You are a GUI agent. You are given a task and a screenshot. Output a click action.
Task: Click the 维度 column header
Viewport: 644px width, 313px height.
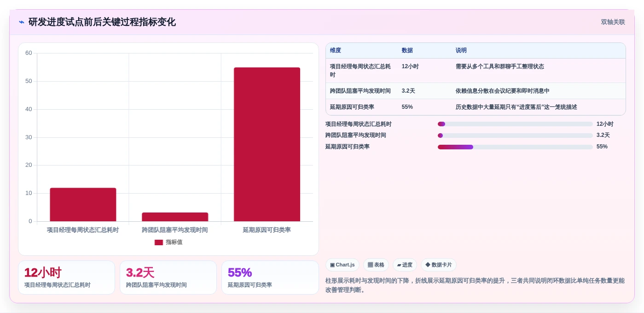click(x=336, y=51)
